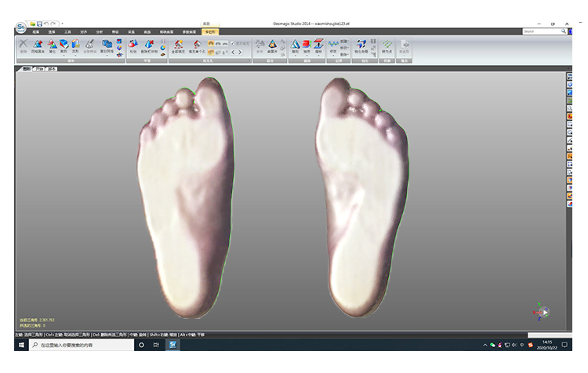588x373 pixels.
Task: Switch to the Polygons (多边形) ribbon tab
Action: [209, 31]
